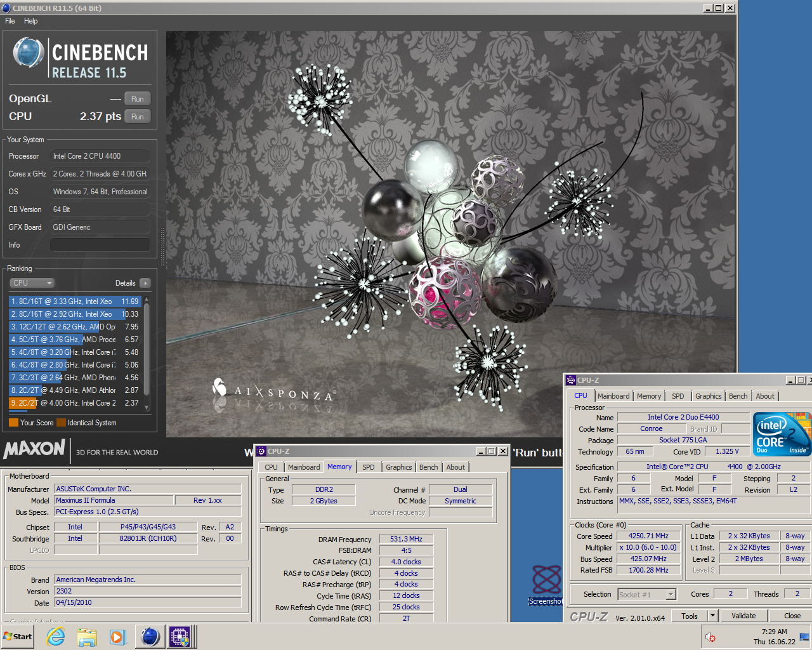This screenshot has height=650, width=812.
Task: Click the Processor field Intel Core 2 CPU 4400
Action: [x=100, y=156]
